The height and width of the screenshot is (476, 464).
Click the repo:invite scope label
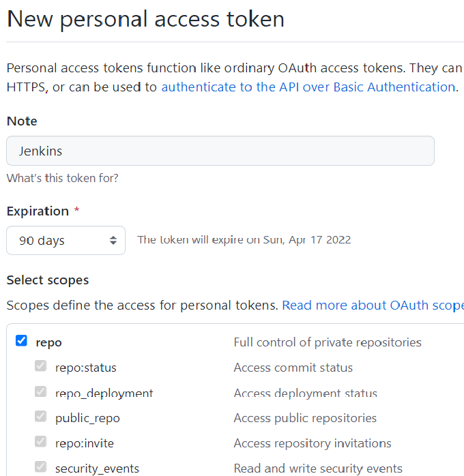(85, 443)
